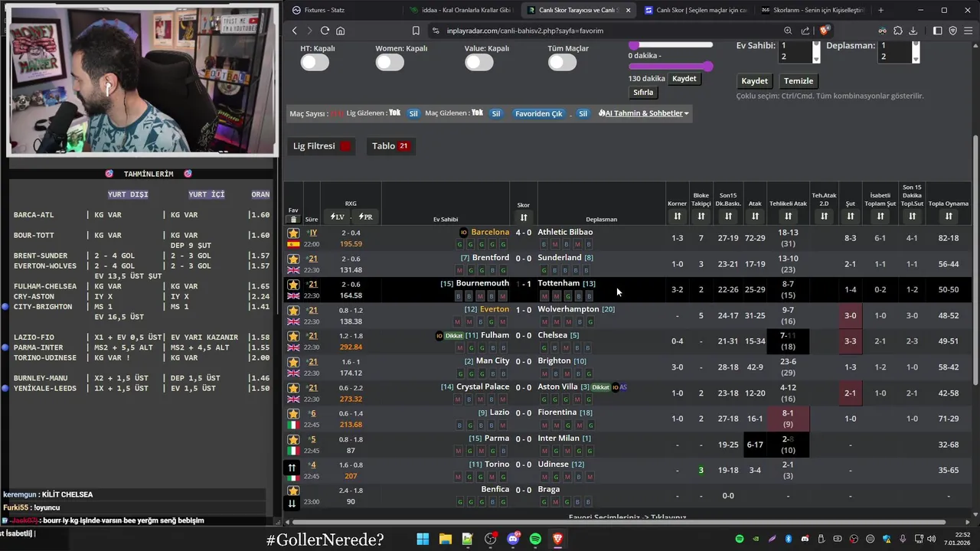
Task: Switch to Canlı Skor Seçilen maçlar tab
Action: [695, 10]
